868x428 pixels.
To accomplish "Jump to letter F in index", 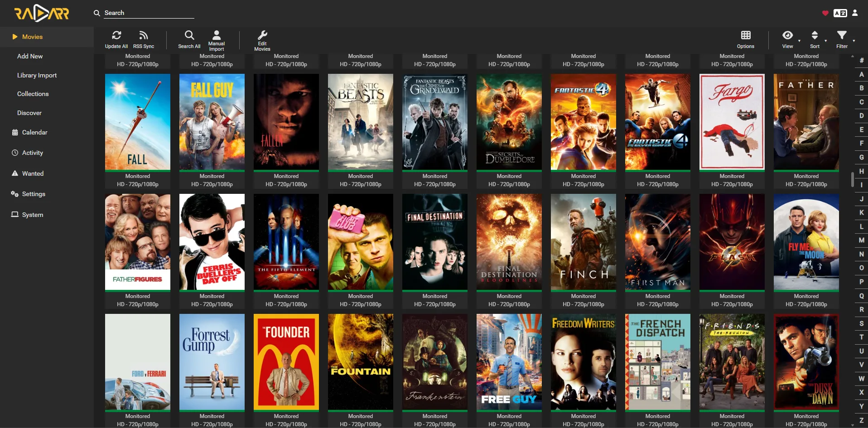I will [x=861, y=143].
